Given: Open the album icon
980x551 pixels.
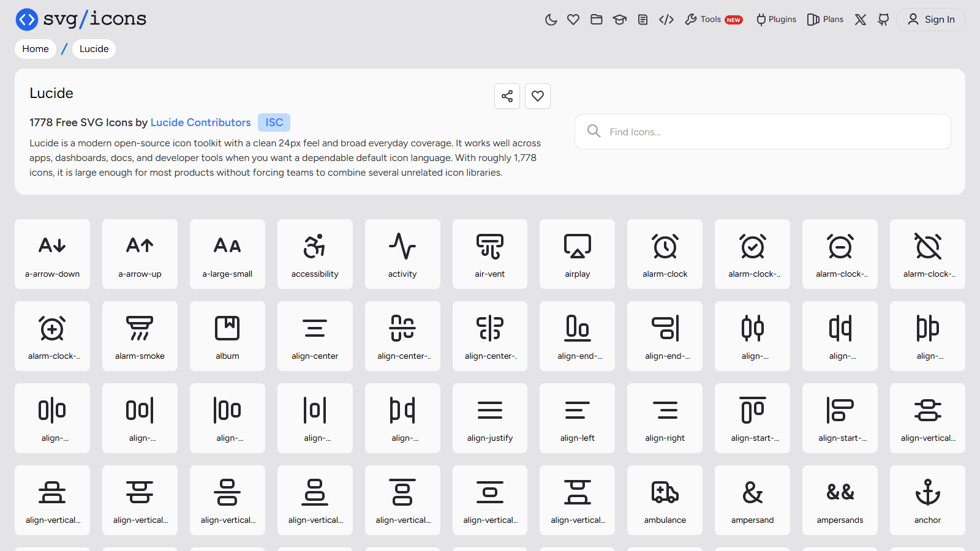Looking at the screenshot, I should 227,336.
